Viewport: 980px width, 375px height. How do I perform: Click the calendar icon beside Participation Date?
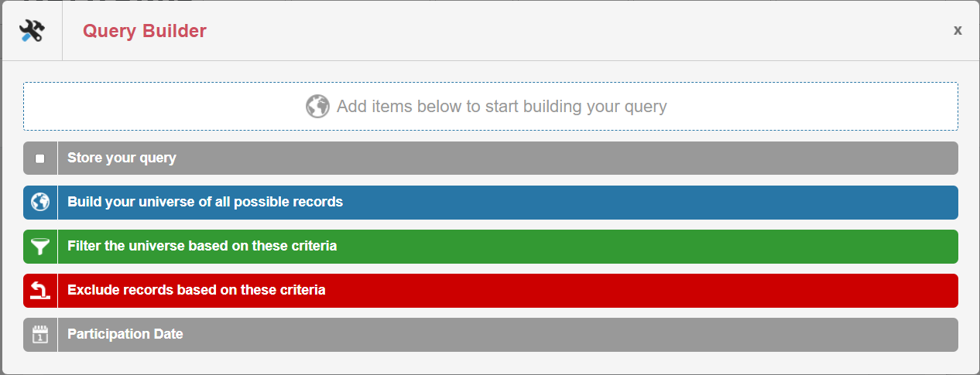(x=40, y=335)
